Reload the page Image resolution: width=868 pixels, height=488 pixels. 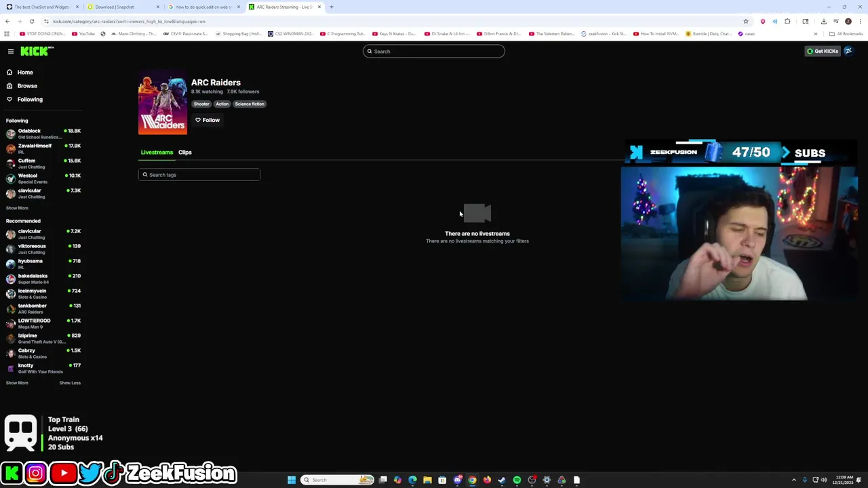click(x=31, y=21)
